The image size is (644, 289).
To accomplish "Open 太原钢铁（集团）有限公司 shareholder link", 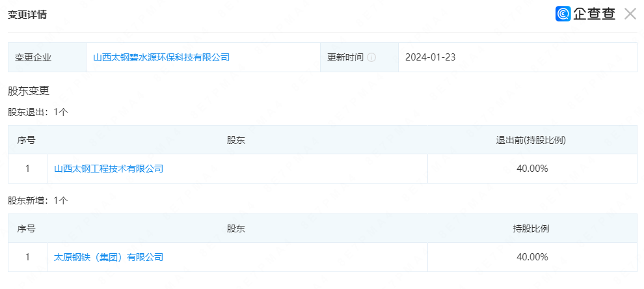I will point(109,257).
